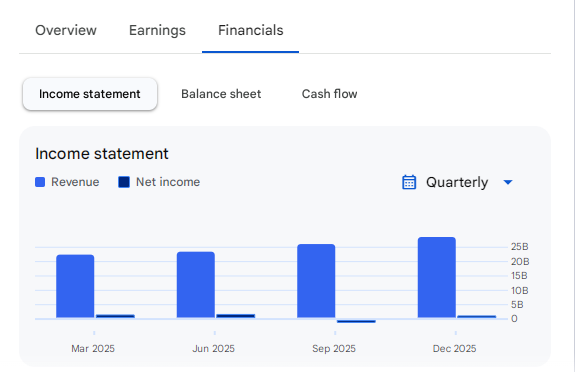Click the Revenue legend color swatch
This screenshot has width=575, height=372.
click(40, 182)
